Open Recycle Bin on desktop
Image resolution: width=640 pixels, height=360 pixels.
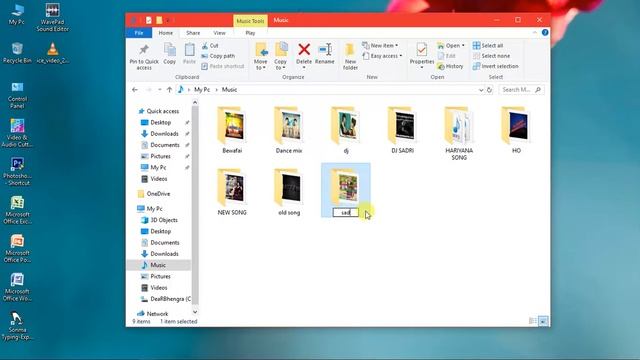click(17, 53)
